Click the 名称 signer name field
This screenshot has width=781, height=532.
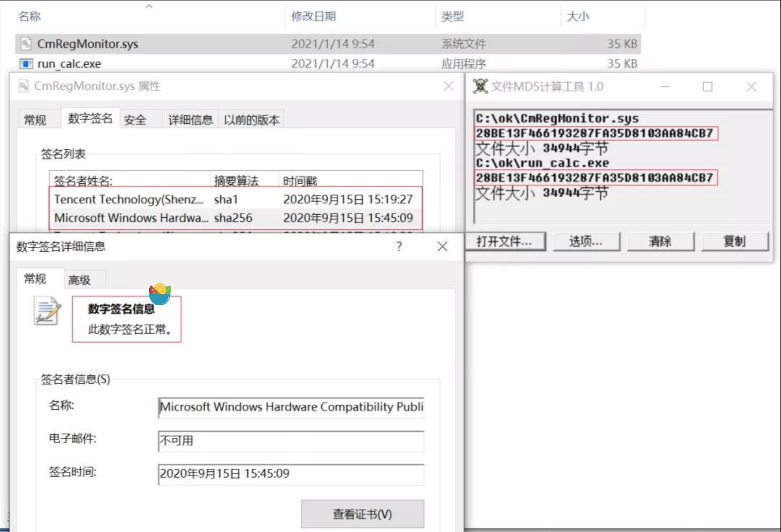[291, 407]
